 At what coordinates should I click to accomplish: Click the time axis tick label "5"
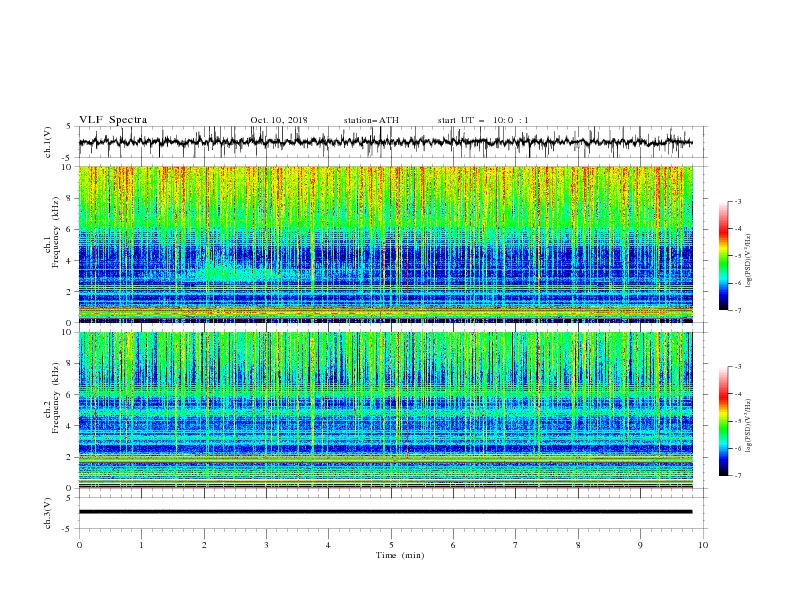pos(391,545)
